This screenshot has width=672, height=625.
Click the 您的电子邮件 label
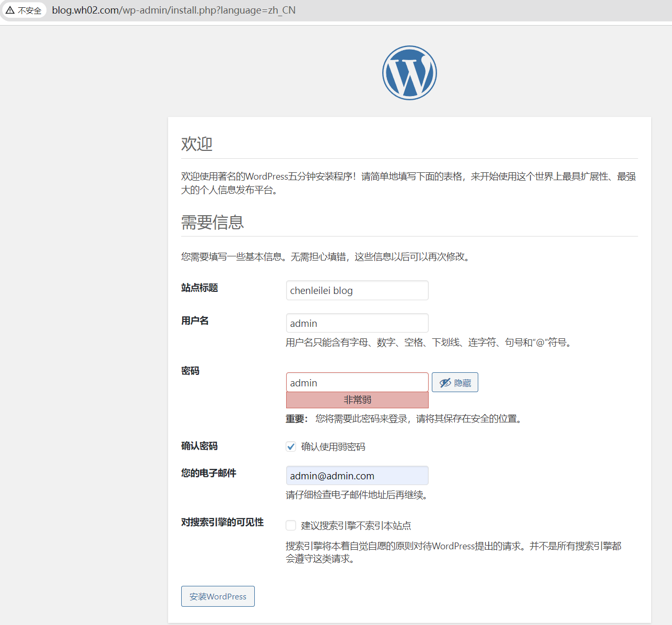209,473
